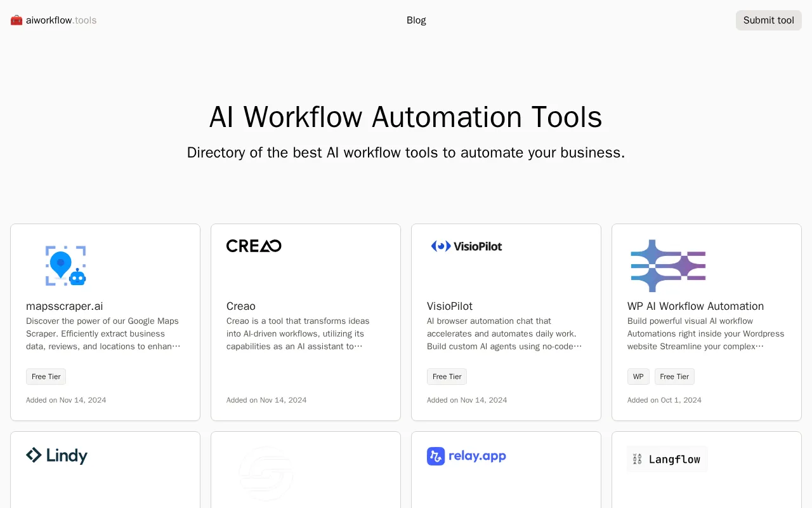Image resolution: width=812 pixels, height=508 pixels.
Task: Click the Submit tool button
Action: click(x=769, y=20)
